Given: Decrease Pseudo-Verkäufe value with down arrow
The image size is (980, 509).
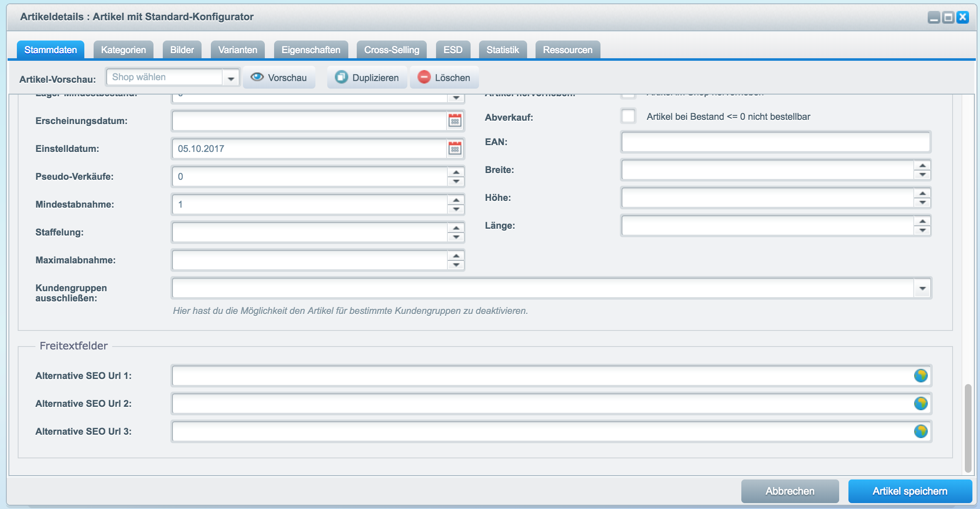Looking at the screenshot, I should [x=456, y=181].
